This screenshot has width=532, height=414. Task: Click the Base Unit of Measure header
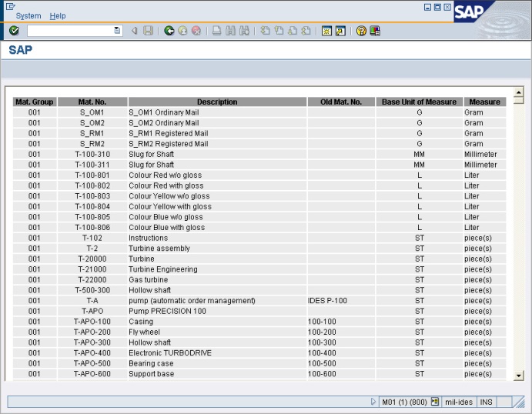420,102
